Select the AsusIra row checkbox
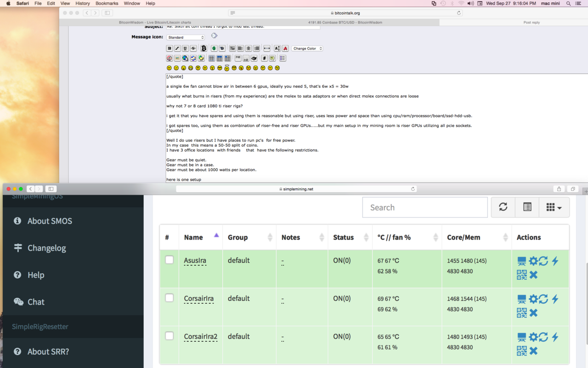The width and height of the screenshot is (588, 368). 170,260
